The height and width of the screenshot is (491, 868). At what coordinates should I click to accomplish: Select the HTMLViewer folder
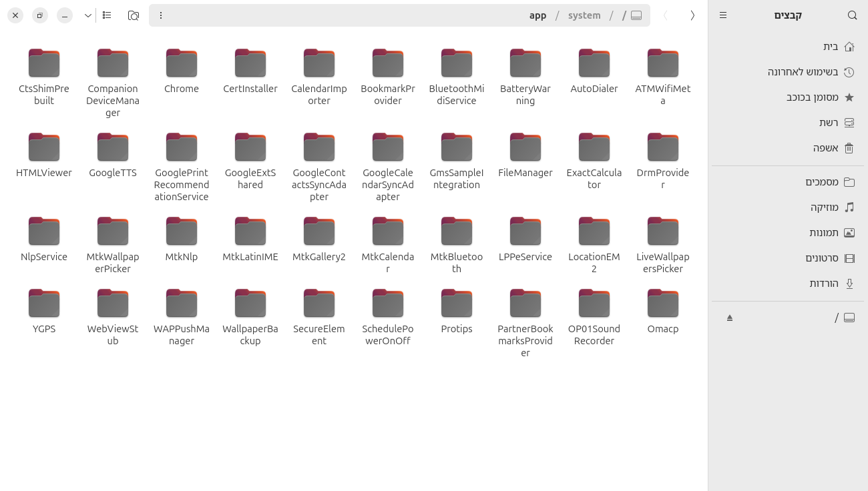coord(44,155)
